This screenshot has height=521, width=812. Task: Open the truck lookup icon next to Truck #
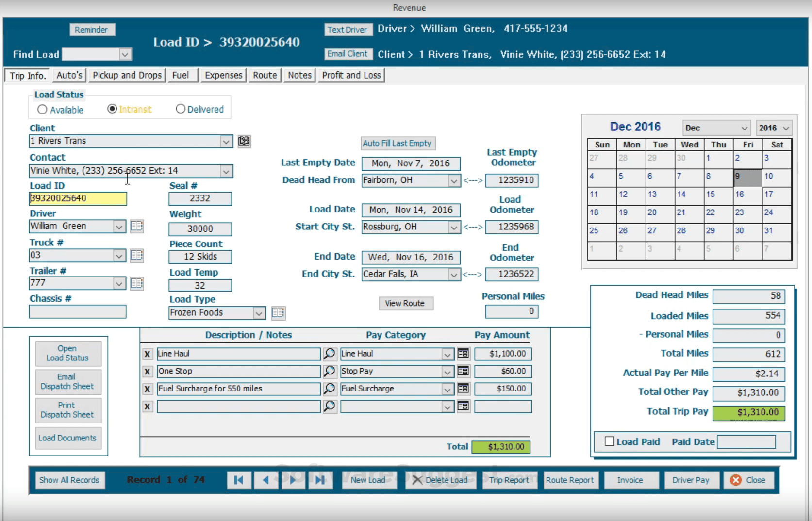coord(137,256)
